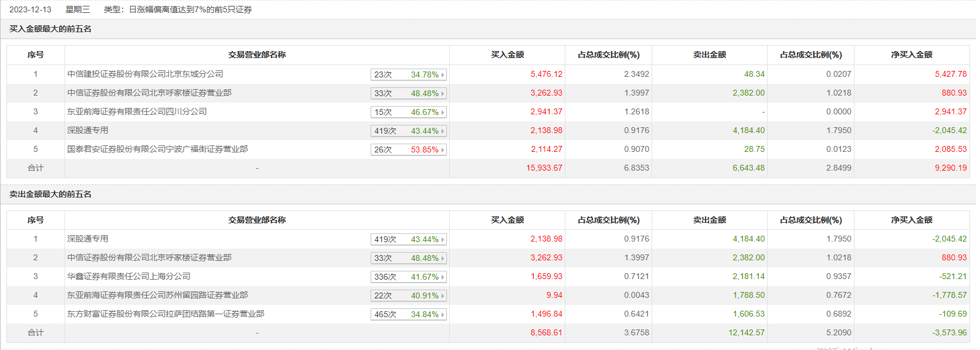Viewport: 980px width, 350px height.
Task: Click net value -521.21
Action: (x=953, y=276)
